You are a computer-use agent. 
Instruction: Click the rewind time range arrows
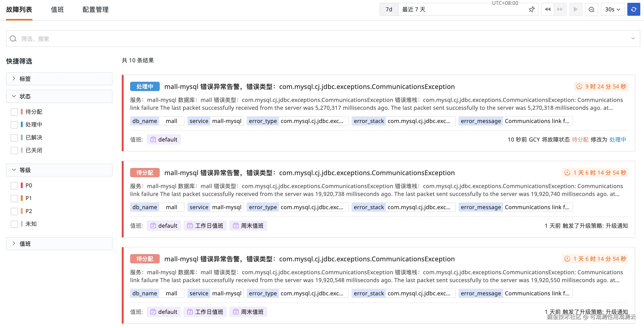(x=547, y=9)
